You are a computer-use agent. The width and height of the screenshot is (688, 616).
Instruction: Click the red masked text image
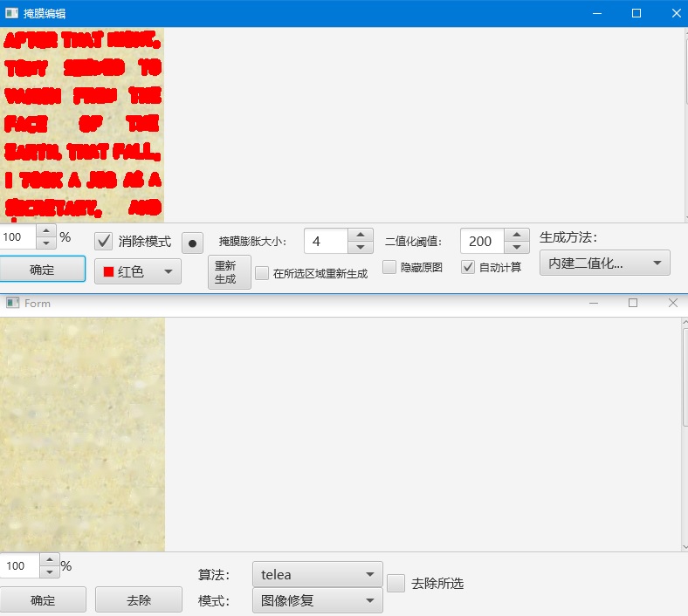tap(82, 125)
